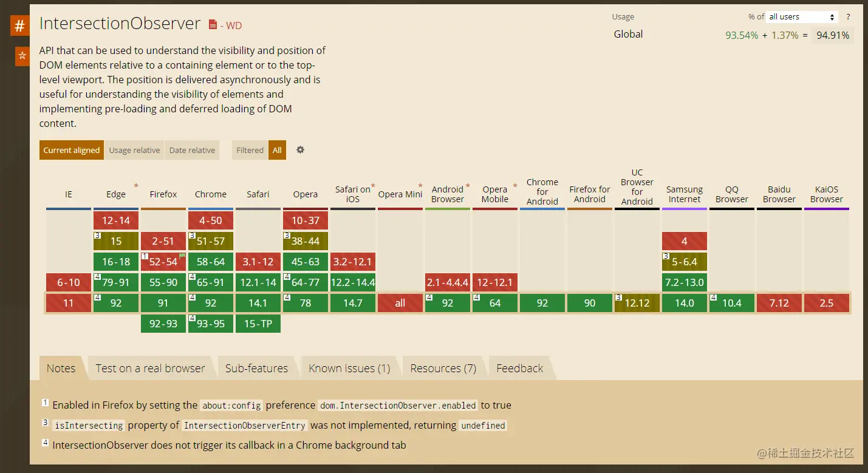
Task: Select the Chrome 4-50 cell
Action: 211,220
